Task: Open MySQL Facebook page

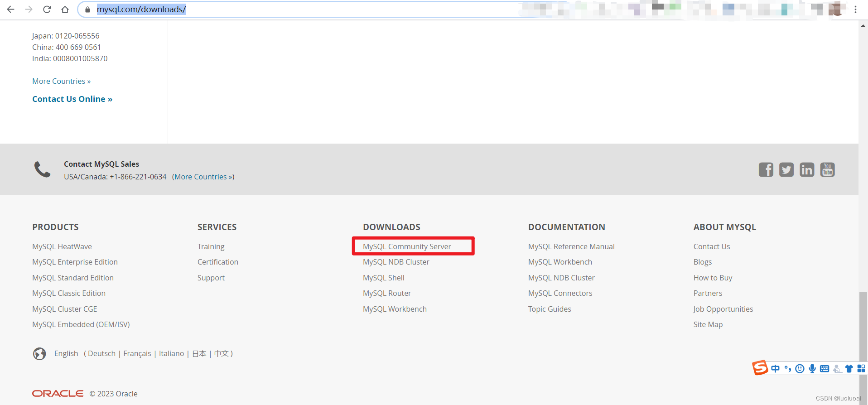Action: click(x=766, y=170)
